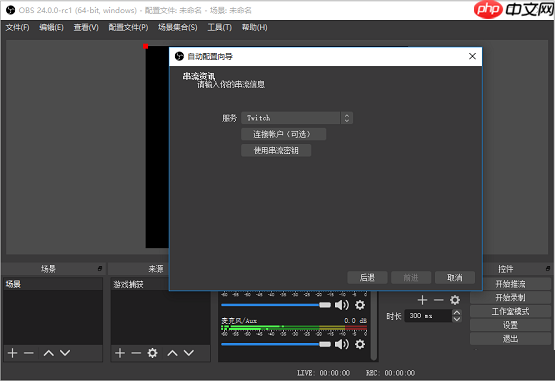Open the 工具(T) menu

pyautogui.click(x=219, y=27)
